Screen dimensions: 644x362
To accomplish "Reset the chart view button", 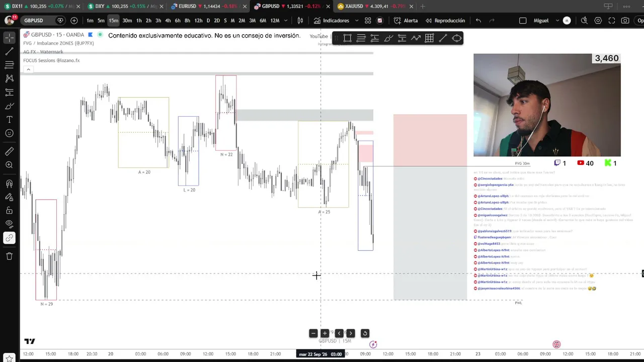I will coord(365,333).
